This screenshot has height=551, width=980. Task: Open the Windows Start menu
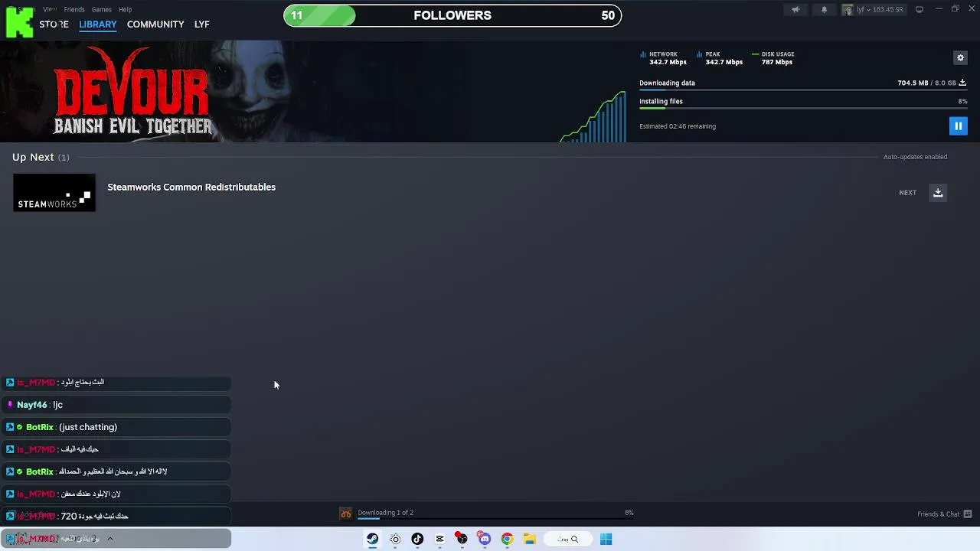606,539
